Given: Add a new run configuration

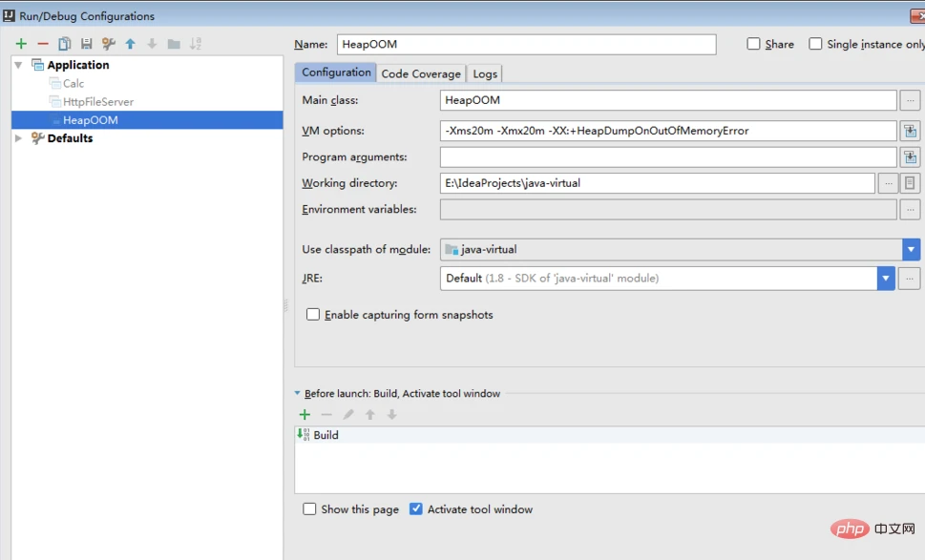Looking at the screenshot, I should pos(21,44).
